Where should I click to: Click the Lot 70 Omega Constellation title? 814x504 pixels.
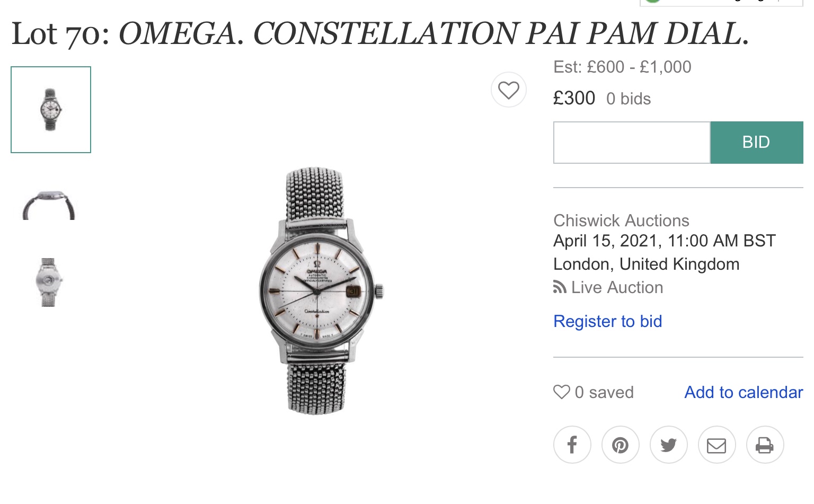tap(379, 33)
